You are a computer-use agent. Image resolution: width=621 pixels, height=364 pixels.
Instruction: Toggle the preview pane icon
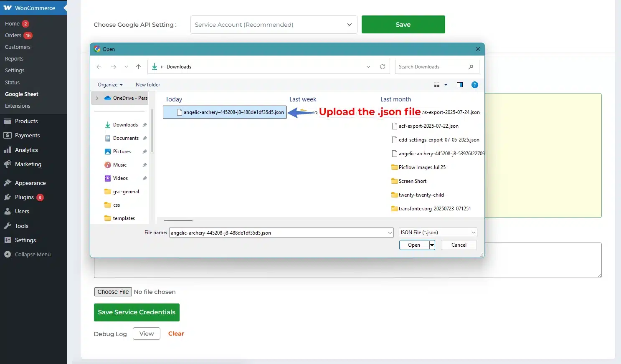(x=459, y=85)
